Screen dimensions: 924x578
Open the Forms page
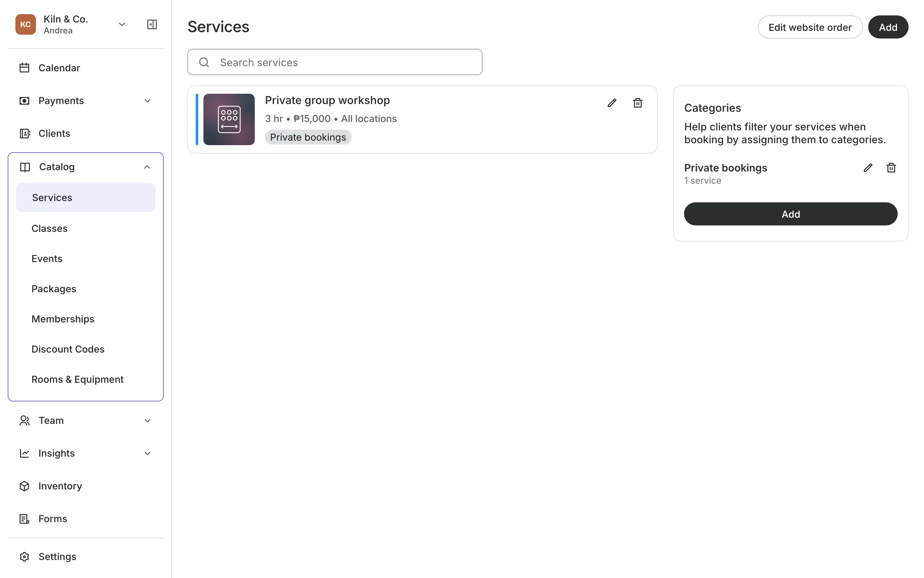[x=86, y=519]
